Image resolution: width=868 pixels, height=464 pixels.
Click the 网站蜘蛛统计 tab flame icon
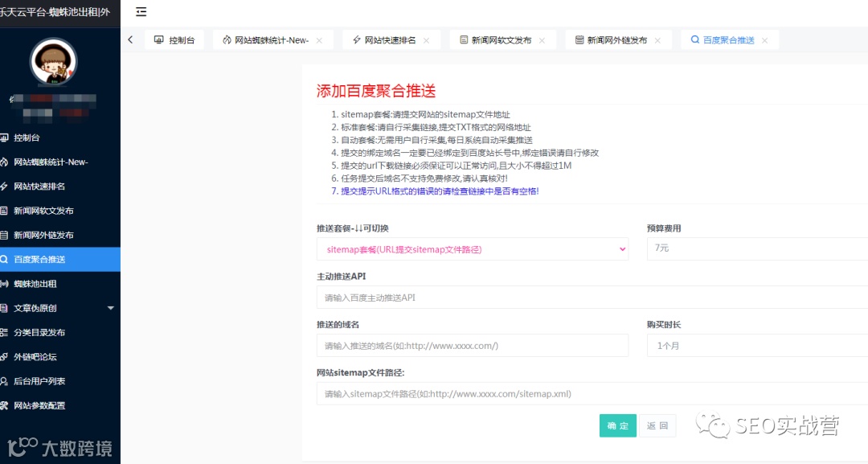227,40
